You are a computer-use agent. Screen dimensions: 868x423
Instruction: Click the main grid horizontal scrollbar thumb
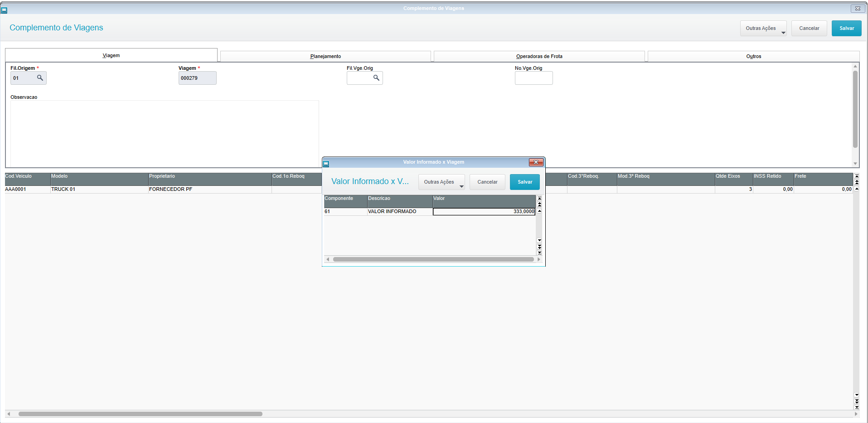[141, 414]
